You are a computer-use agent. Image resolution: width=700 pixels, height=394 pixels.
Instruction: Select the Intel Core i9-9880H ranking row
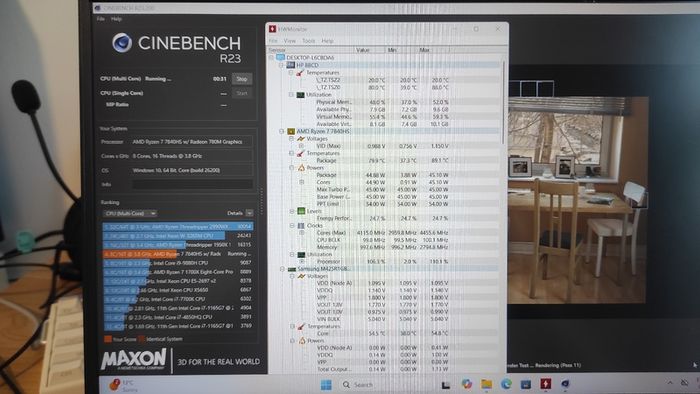178,263
